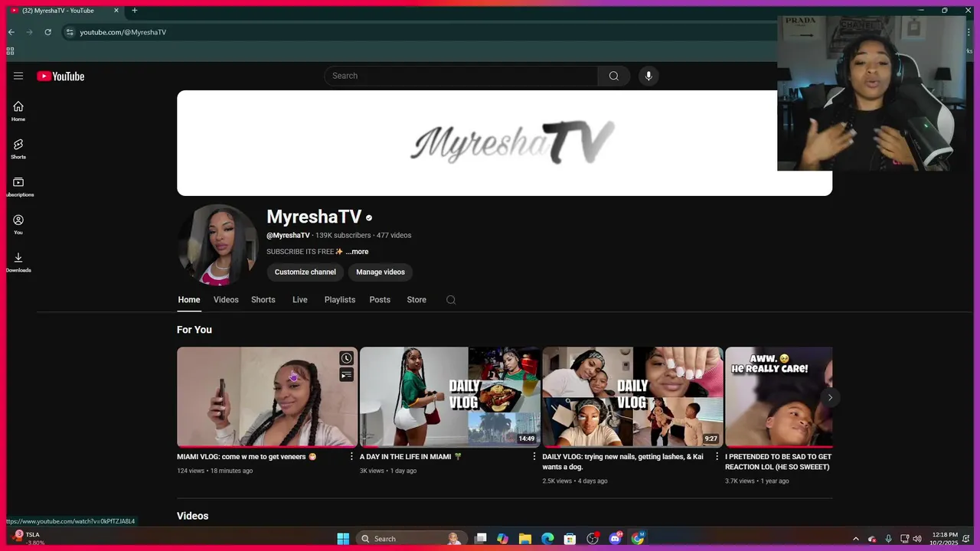Open File Explorer from the taskbar

pos(525,539)
